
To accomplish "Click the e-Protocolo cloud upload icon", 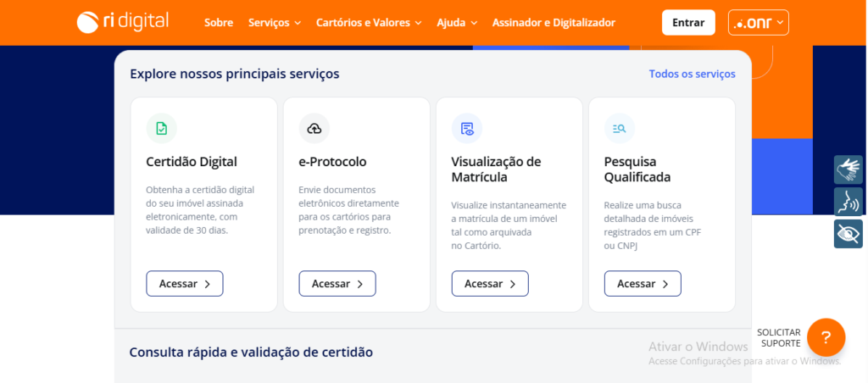I will point(314,128).
